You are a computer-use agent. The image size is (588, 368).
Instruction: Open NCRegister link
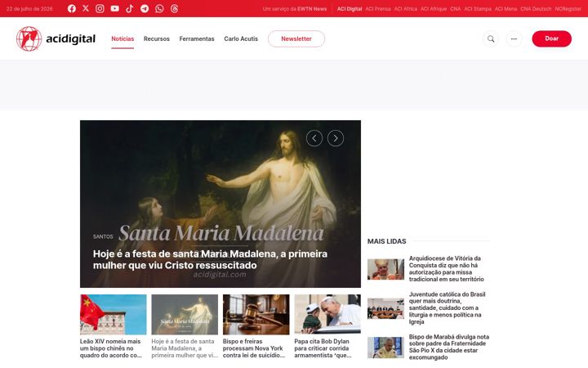pos(568,9)
